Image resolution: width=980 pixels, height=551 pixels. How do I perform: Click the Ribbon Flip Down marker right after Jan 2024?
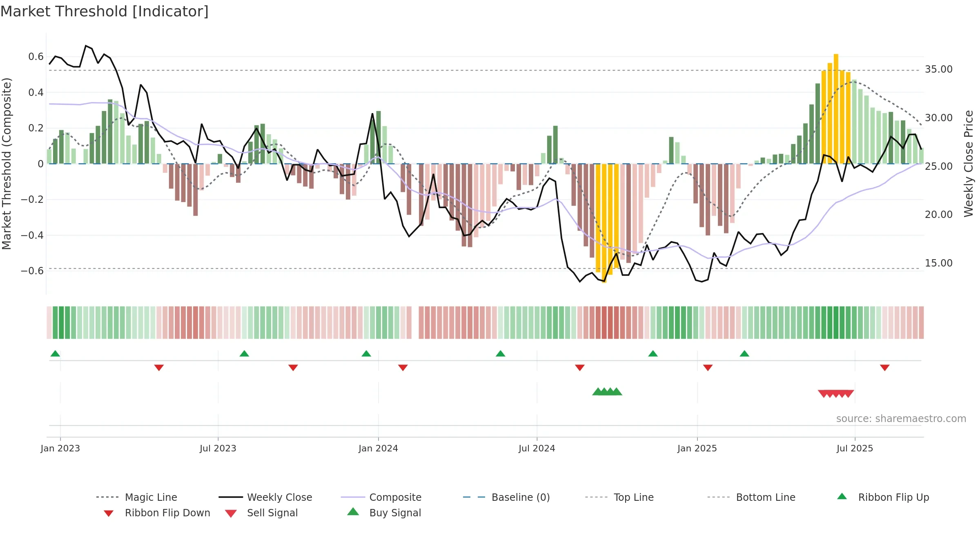403,368
